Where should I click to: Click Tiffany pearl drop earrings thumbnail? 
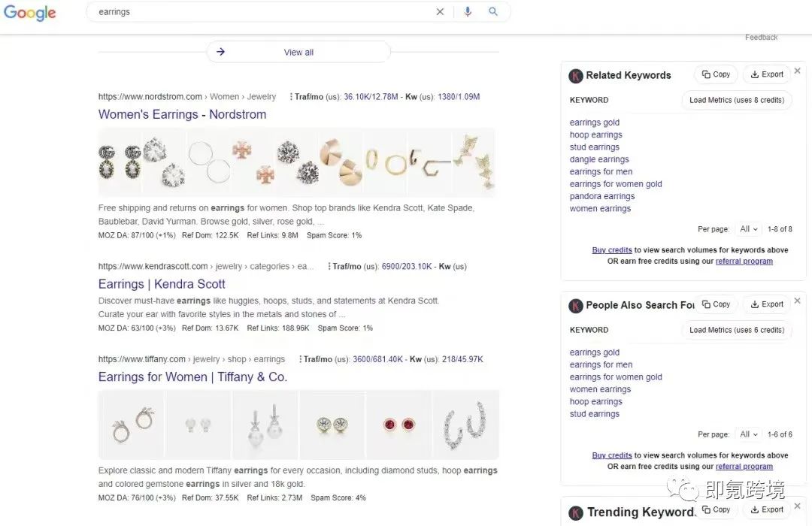[x=265, y=425]
